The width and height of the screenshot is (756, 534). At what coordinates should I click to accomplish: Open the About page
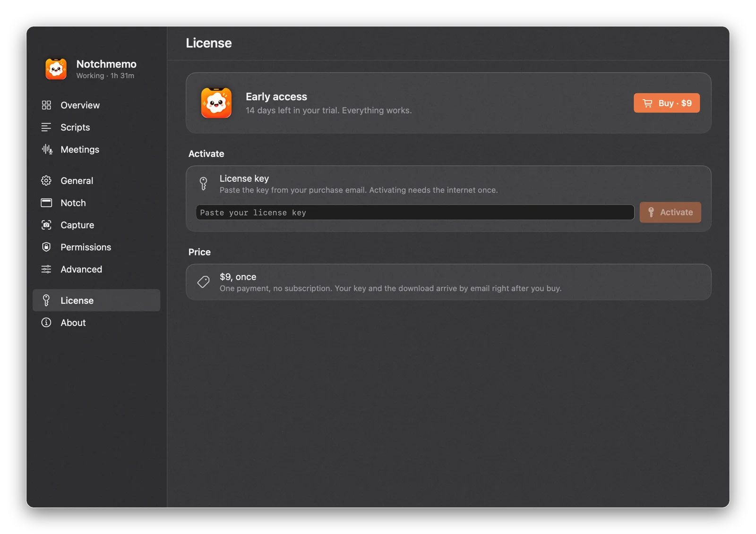point(96,322)
